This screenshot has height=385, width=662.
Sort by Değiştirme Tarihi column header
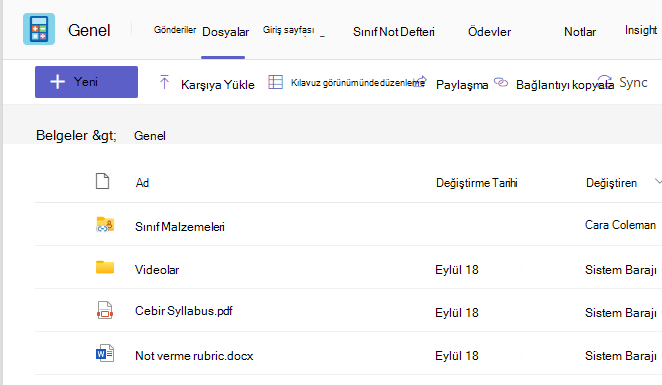(x=477, y=183)
